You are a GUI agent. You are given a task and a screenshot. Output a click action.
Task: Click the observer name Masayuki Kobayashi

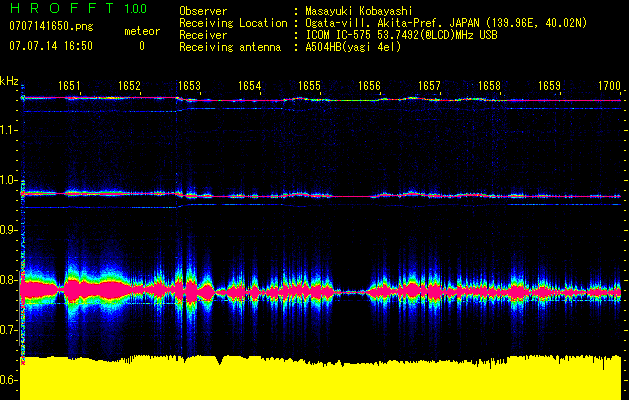(358, 11)
